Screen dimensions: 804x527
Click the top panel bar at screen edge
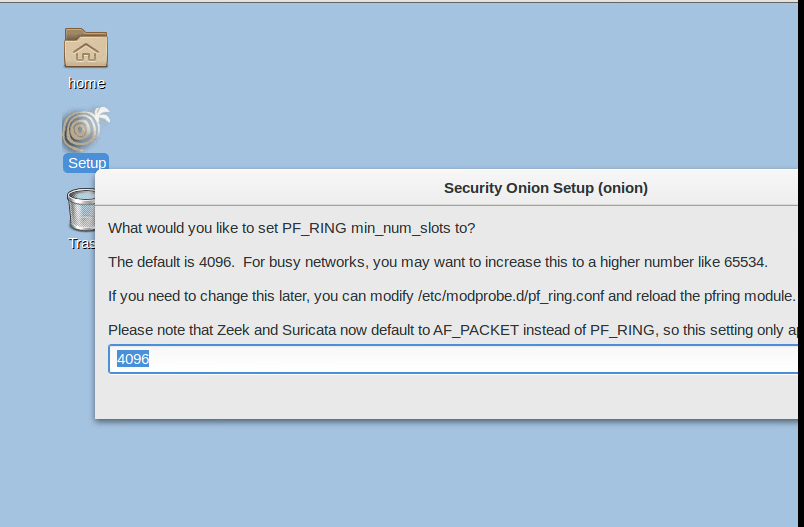click(400, 1)
